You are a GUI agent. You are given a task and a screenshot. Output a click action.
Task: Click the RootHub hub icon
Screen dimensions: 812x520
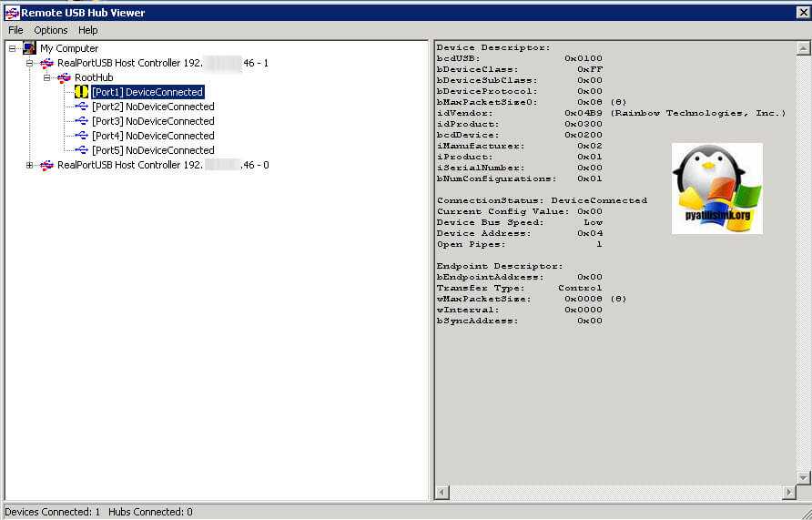pos(64,77)
